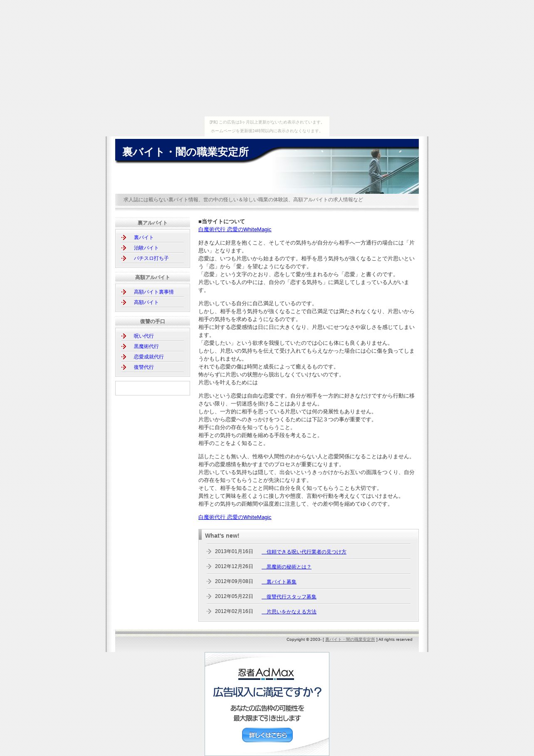Image resolution: width=534 pixels, height=756 pixels.
Task: Click the What's new! section heading
Action: click(222, 536)
